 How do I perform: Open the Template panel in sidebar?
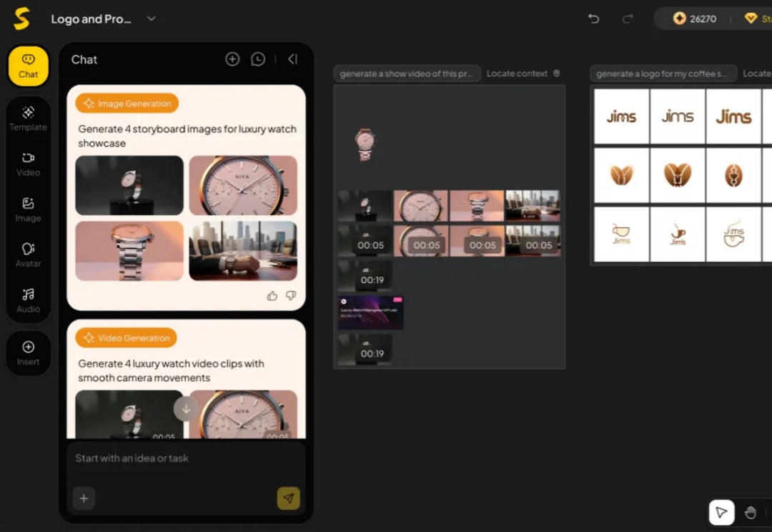pos(28,118)
